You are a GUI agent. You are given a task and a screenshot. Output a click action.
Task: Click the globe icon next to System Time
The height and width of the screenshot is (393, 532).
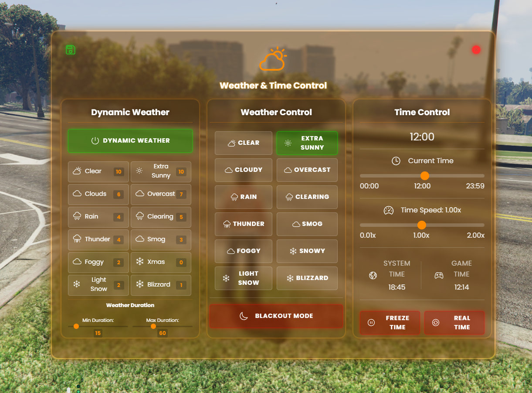(x=373, y=275)
